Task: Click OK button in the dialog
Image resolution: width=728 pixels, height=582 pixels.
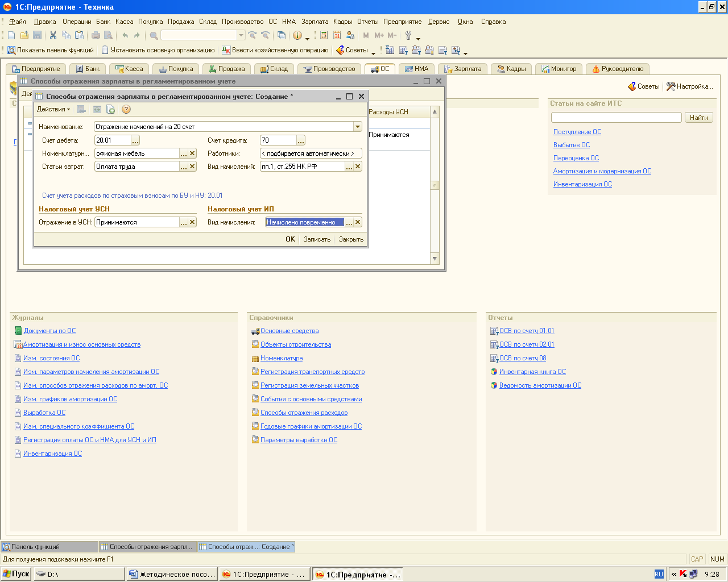Action: click(x=290, y=239)
